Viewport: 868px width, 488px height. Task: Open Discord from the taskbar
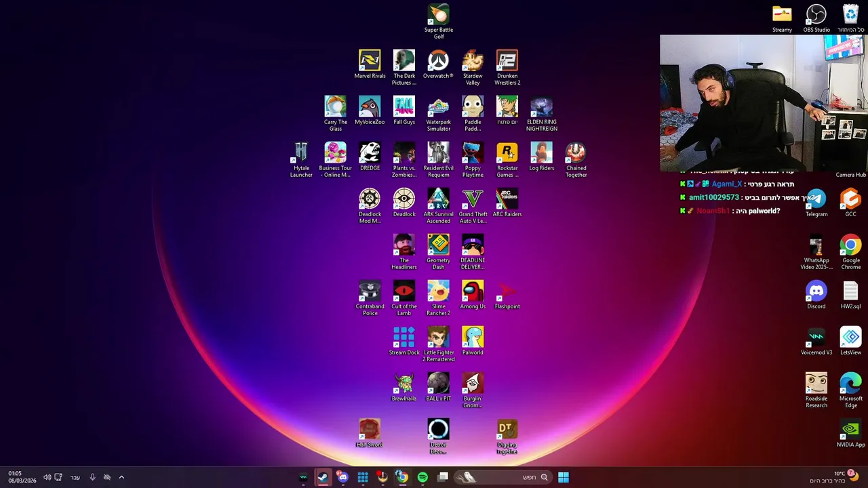(342, 477)
